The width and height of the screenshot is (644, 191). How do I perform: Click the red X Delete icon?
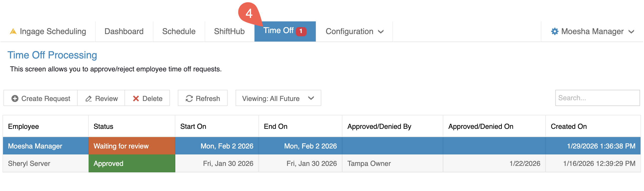136,99
